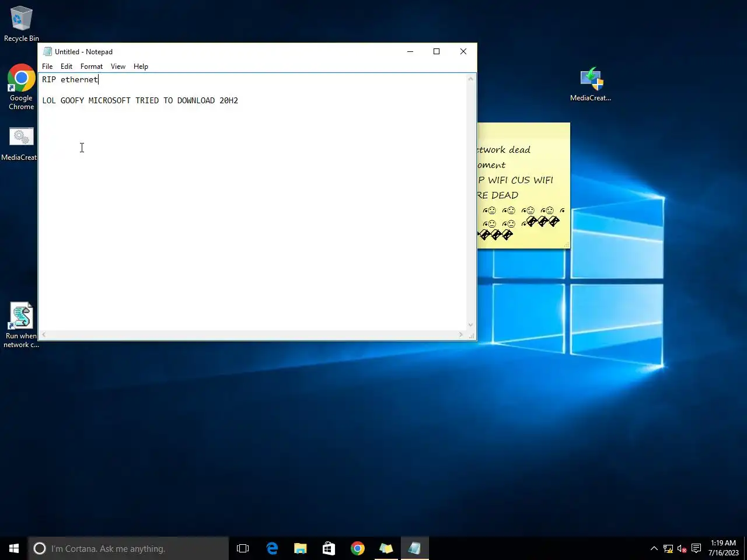Open the Edit menu in Notepad
Image resolution: width=747 pixels, height=560 pixels.
click(x=67, y=66)
